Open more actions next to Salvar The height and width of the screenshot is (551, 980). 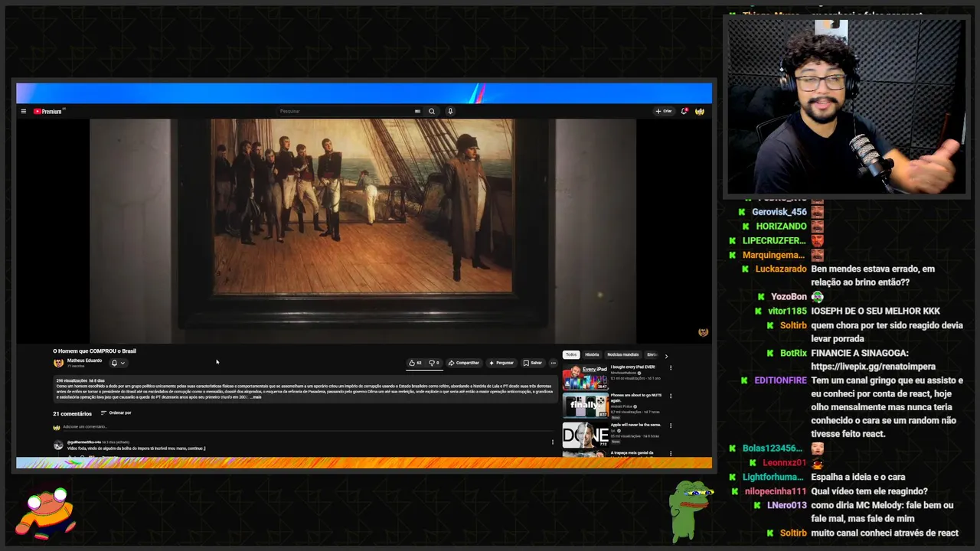pos(554,364)
